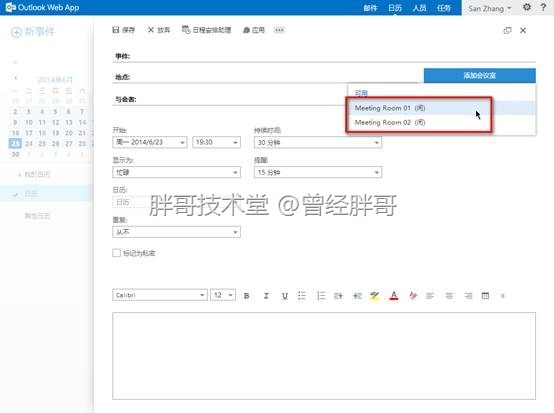Open the more actions ellipsis

click(279, 30)
